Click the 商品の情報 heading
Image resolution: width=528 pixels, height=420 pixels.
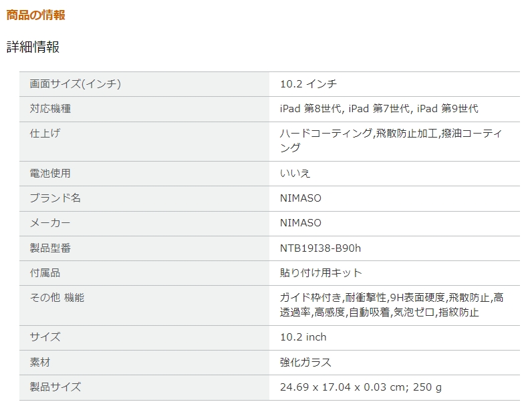[35, 15]
